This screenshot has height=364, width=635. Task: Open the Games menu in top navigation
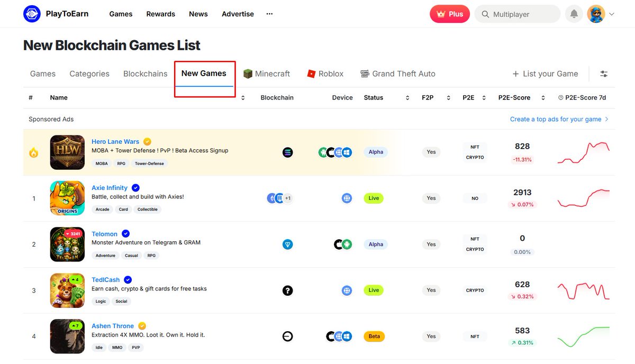(121, 14)
